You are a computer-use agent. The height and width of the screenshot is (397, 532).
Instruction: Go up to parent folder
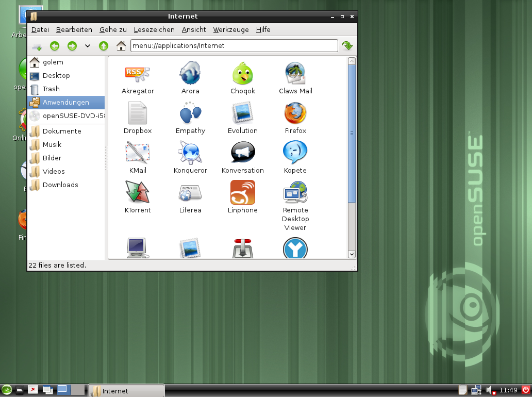(x=104, y=46)
